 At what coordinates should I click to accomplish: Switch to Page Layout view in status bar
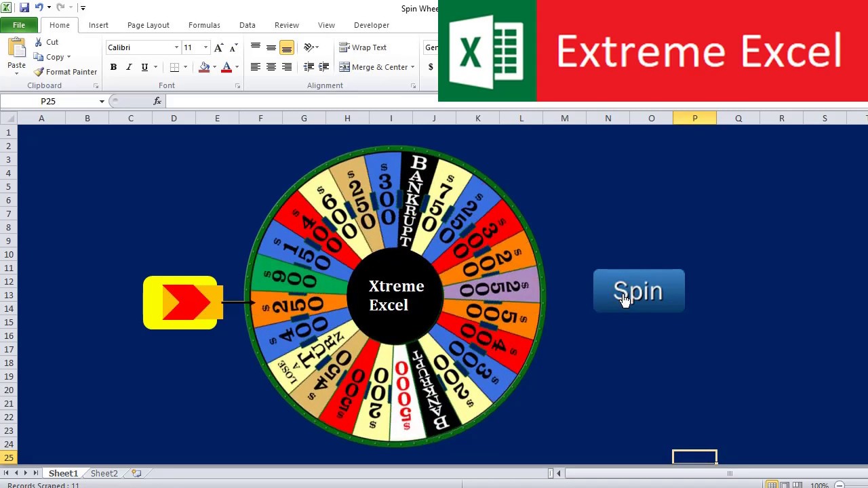click(x=785, y=485)
